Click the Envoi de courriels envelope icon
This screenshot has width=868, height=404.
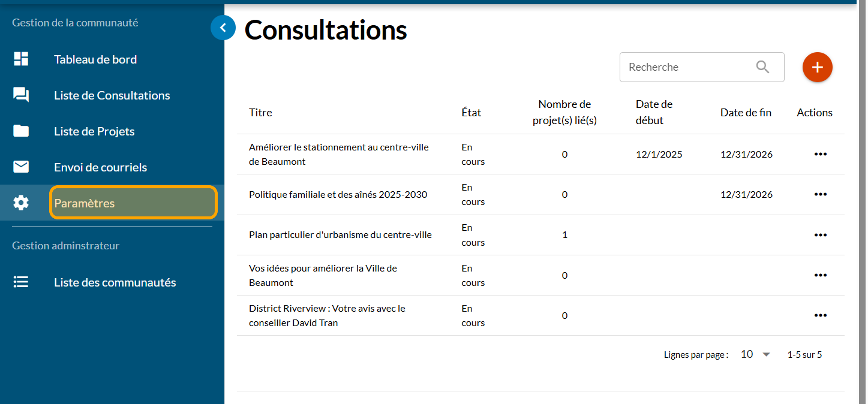tap(21, 167)
